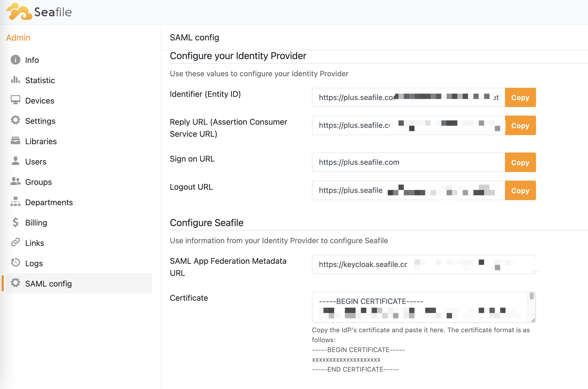Click the Certificate textarea resize handle
The height and width of the screenshot is (389, 588).
click(533, 320)
